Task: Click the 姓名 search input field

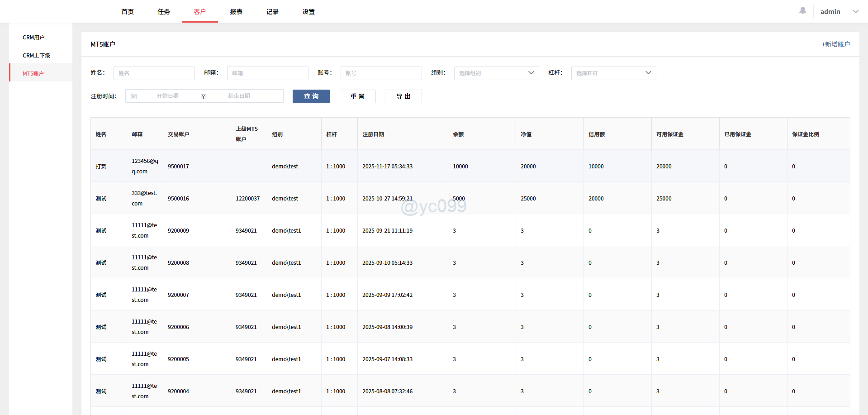Action: click(154, 73)
